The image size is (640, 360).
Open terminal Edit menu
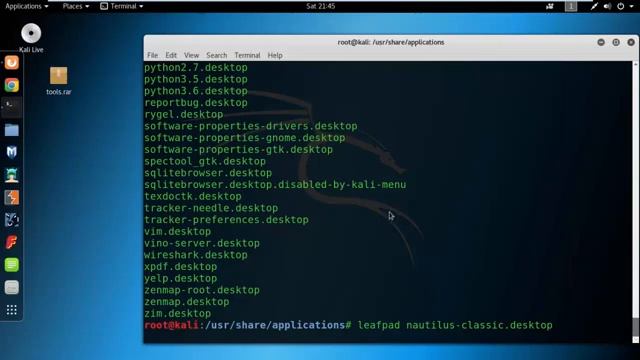point(171,55)
